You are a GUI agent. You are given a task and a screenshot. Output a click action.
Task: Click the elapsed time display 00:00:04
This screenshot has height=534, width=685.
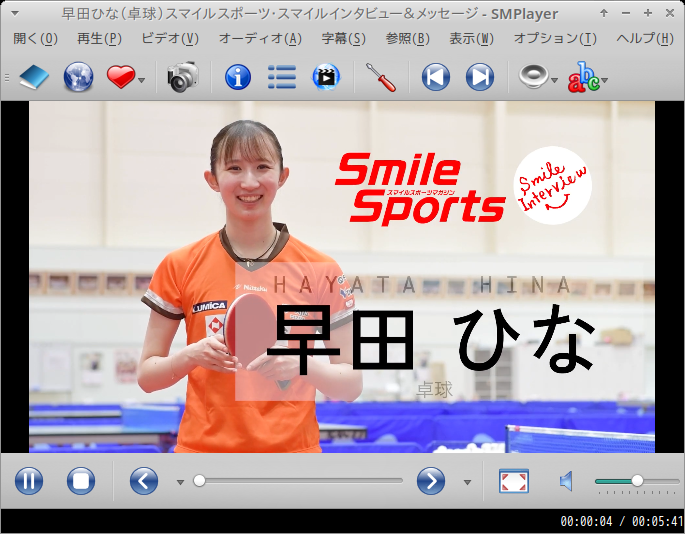pos(586,521)
